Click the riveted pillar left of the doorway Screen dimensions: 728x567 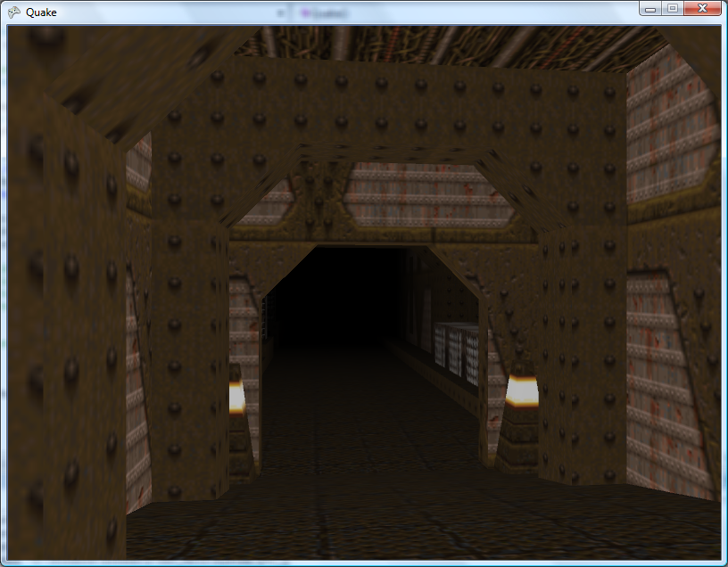point(187,357)
